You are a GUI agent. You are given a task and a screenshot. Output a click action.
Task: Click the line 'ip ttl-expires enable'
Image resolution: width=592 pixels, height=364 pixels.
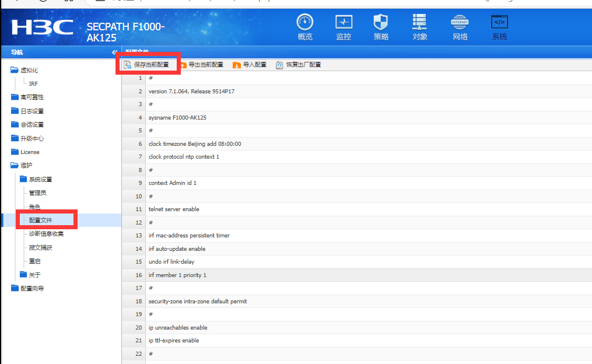click(174, 340)
